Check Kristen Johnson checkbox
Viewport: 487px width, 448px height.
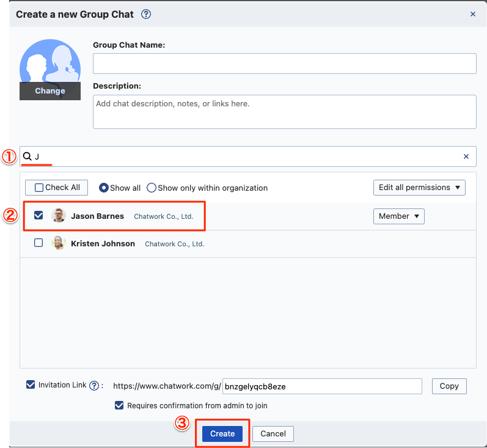tap(38, 243)
